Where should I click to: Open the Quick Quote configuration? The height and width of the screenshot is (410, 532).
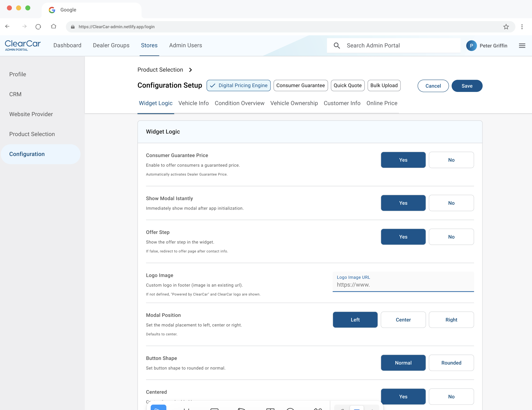pos(347,85)
